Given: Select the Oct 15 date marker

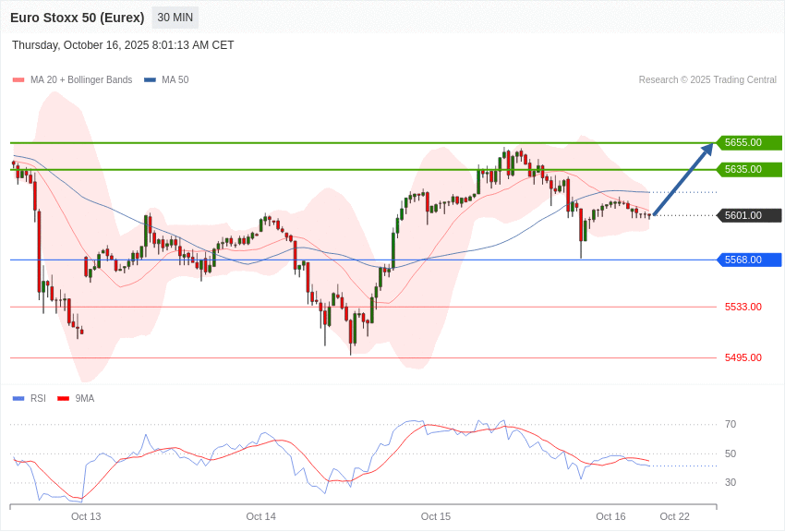Looking at the screenshot, I should [x=436, y=516].
